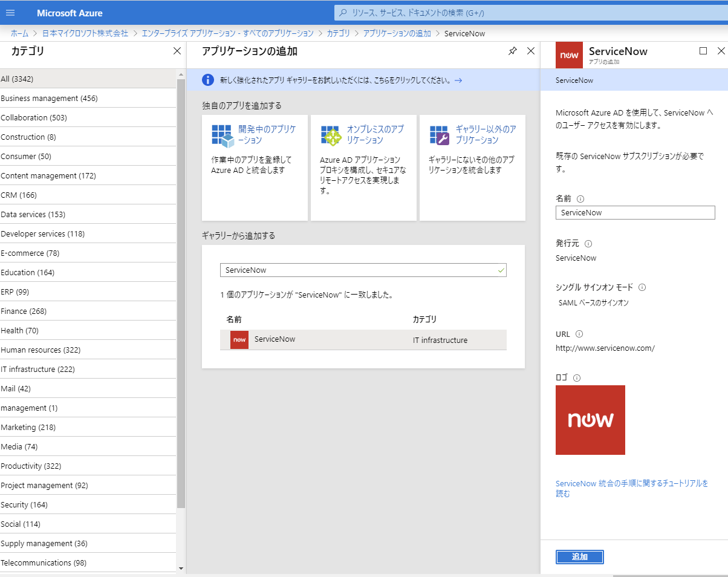
Task: Select Productivity (322) category
Action: [x=88, y=466]
